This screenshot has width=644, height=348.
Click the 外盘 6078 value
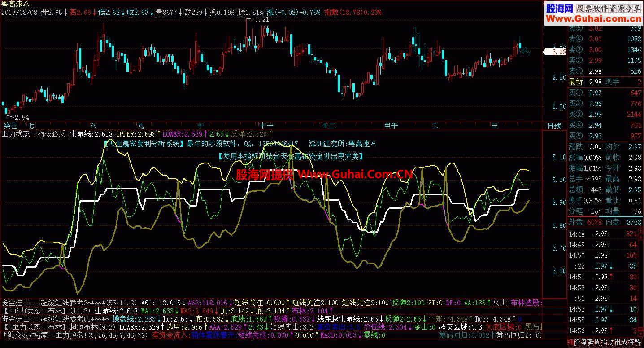point(594,222)
